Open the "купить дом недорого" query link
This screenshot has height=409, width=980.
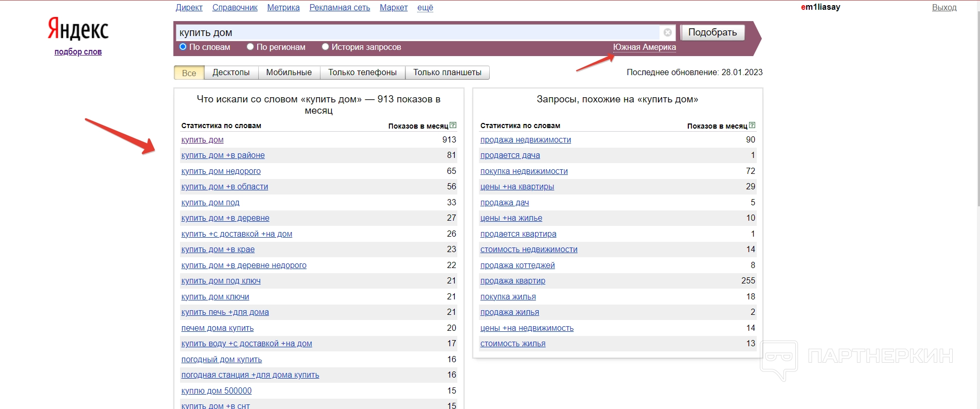tap(221, 171)
